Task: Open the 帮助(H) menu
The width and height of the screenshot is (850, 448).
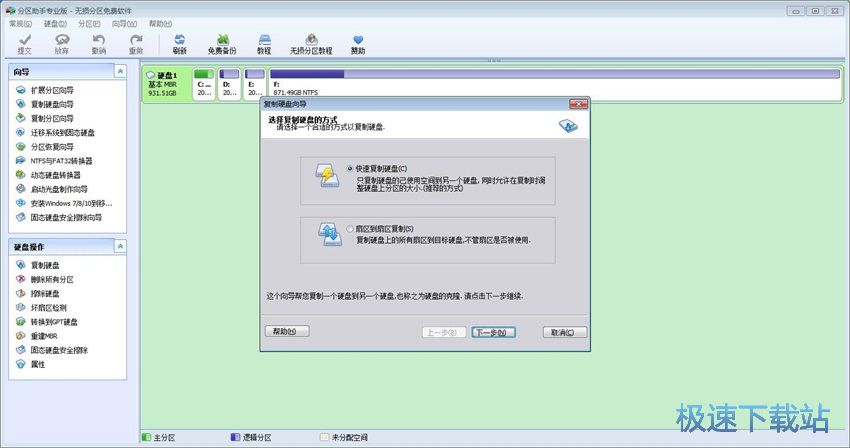Action: [x=160, y=23]
